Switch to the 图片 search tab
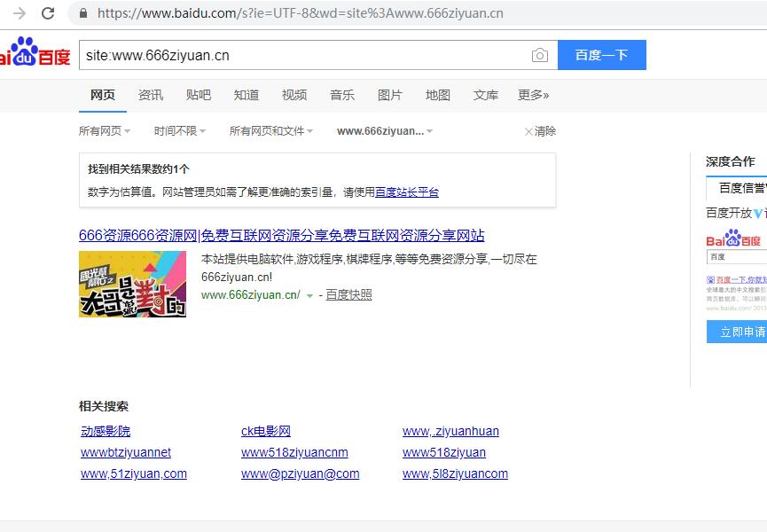Image resolution: width=767 pixels, height=532 pixels. point(390,95)
